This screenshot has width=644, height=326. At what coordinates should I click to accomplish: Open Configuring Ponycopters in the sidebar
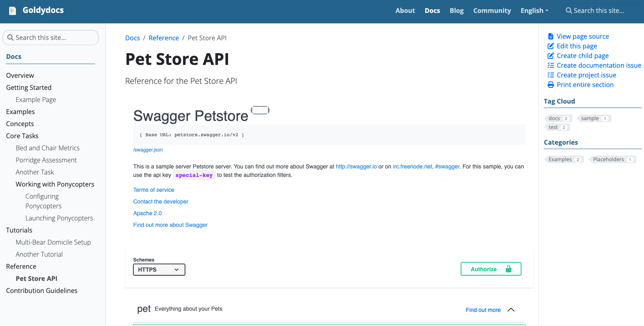[x=44, y=201]
